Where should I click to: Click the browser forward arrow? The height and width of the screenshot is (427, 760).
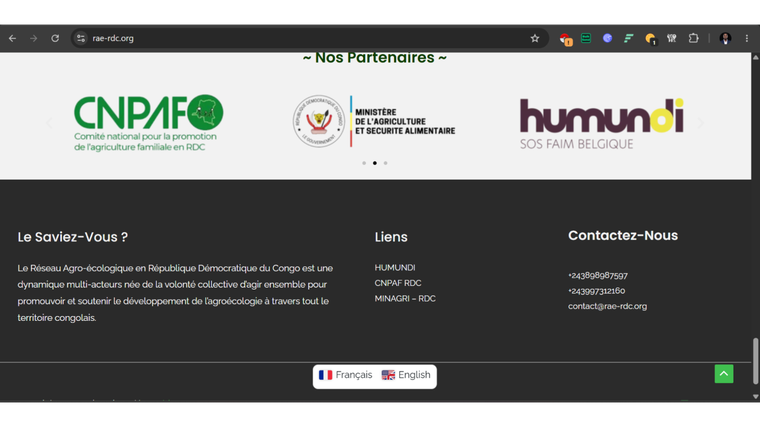(33, 38)
